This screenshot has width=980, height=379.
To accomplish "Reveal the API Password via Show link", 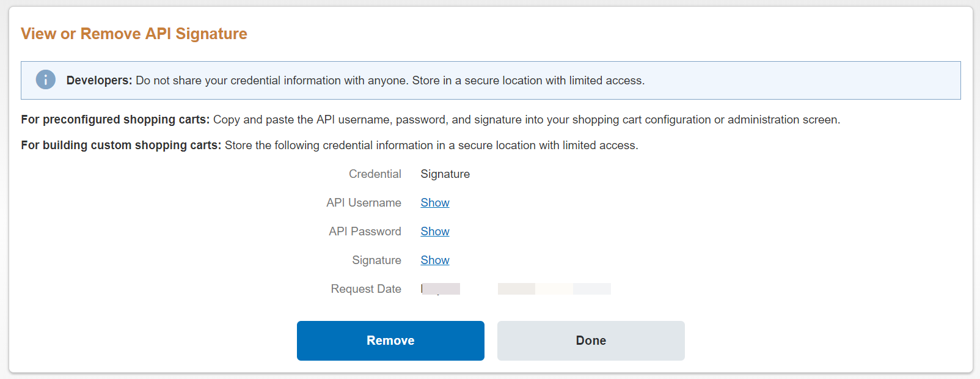I will [435, 231].
